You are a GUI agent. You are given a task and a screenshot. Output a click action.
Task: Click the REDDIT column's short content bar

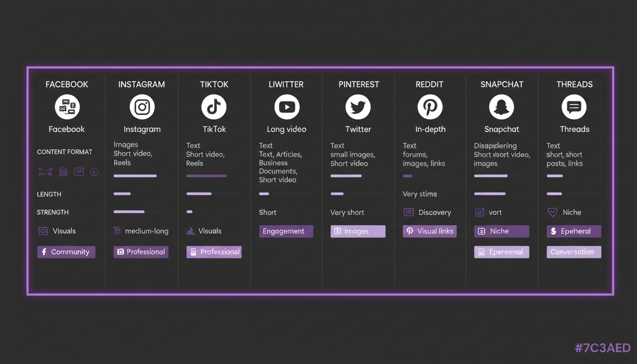pos(408,176)
